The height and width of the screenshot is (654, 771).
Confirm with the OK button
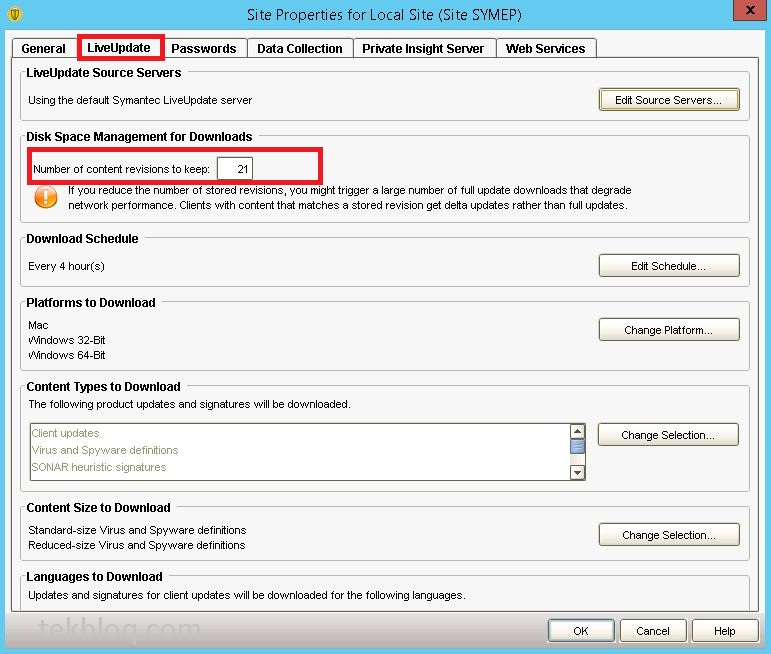[x=581, y=631]
